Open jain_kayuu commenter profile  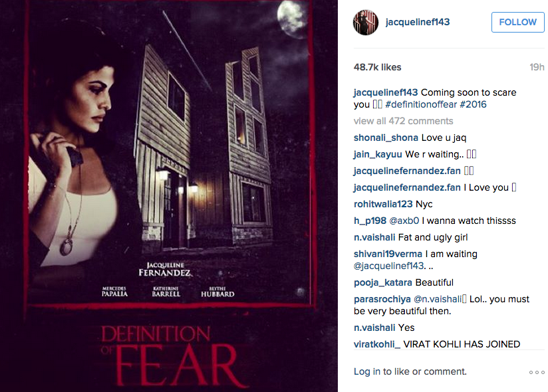point(378,154)
